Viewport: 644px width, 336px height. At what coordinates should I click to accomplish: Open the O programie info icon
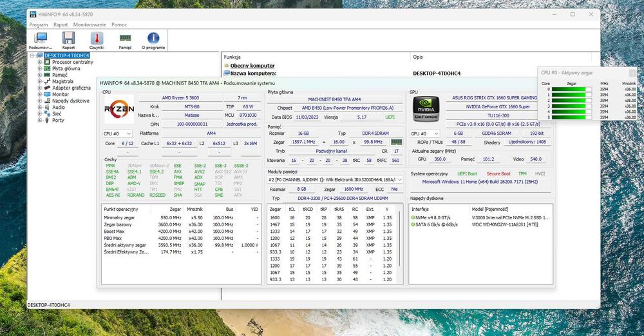(x=153, y=38)
